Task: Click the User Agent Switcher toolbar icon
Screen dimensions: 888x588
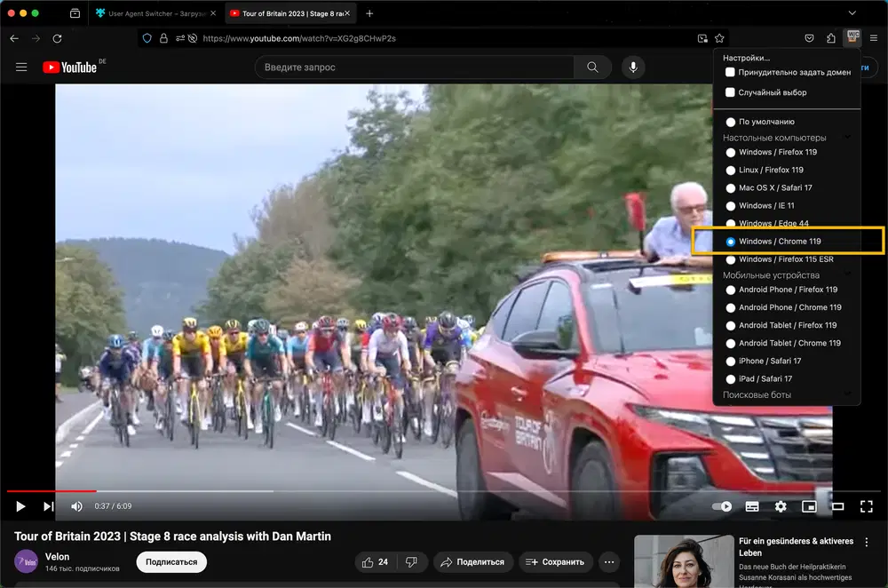Action: tap(852, 38)
